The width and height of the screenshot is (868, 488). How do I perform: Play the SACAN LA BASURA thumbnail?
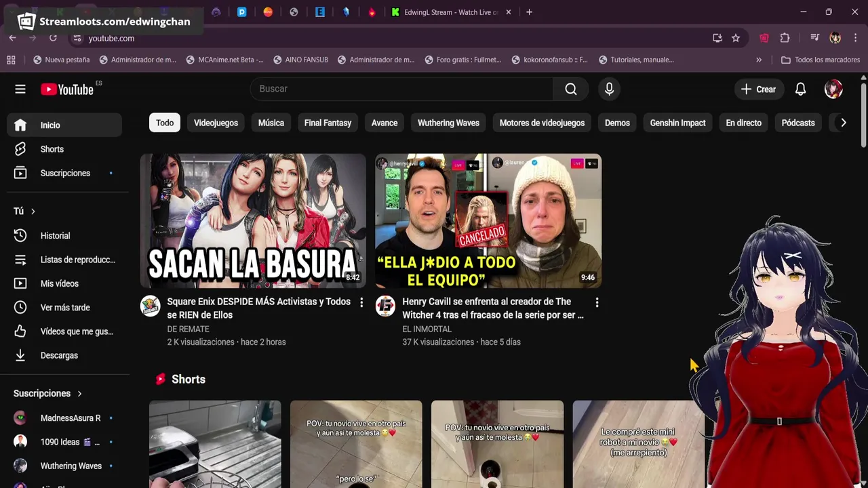(253, 221)
